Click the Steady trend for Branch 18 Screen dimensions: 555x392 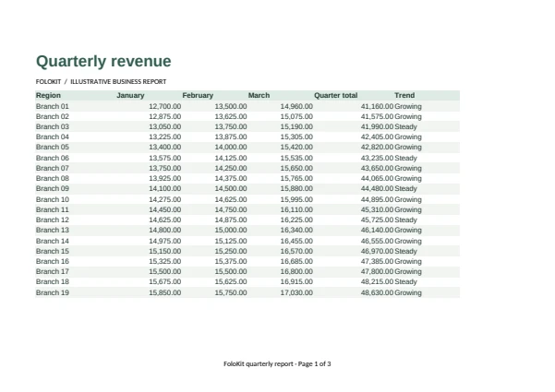click(x=405, y=281)
